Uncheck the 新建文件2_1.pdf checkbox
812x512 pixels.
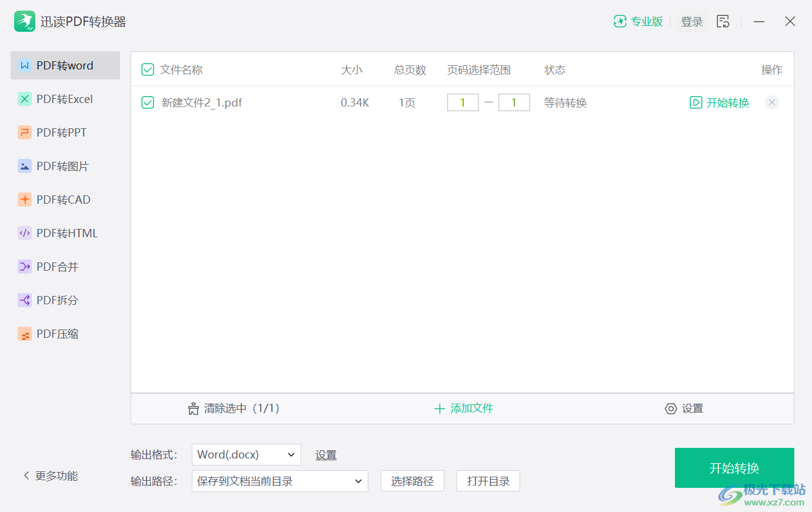pos(148,103)
